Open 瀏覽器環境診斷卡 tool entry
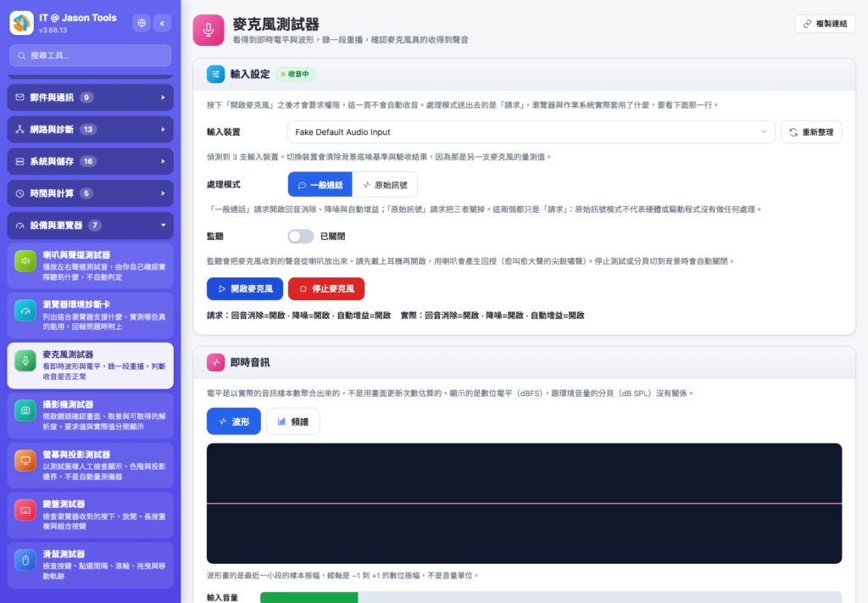 click(x=90, y=315)
